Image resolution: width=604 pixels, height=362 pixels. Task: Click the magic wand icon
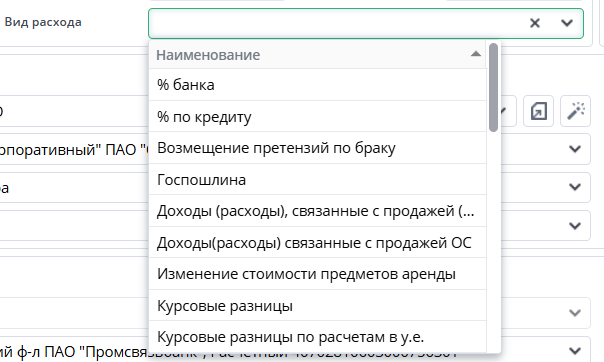(575, 111)
